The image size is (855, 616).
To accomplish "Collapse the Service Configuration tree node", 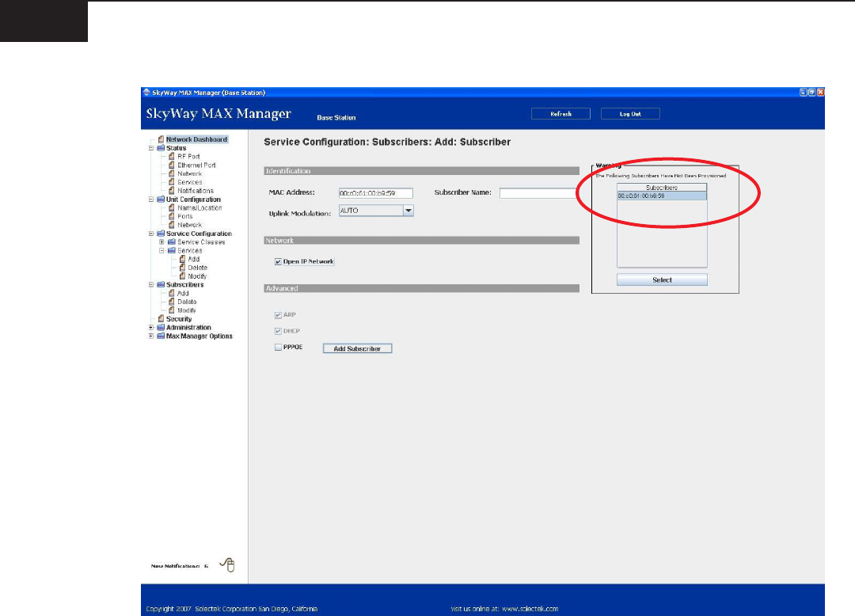I will 151,234.
